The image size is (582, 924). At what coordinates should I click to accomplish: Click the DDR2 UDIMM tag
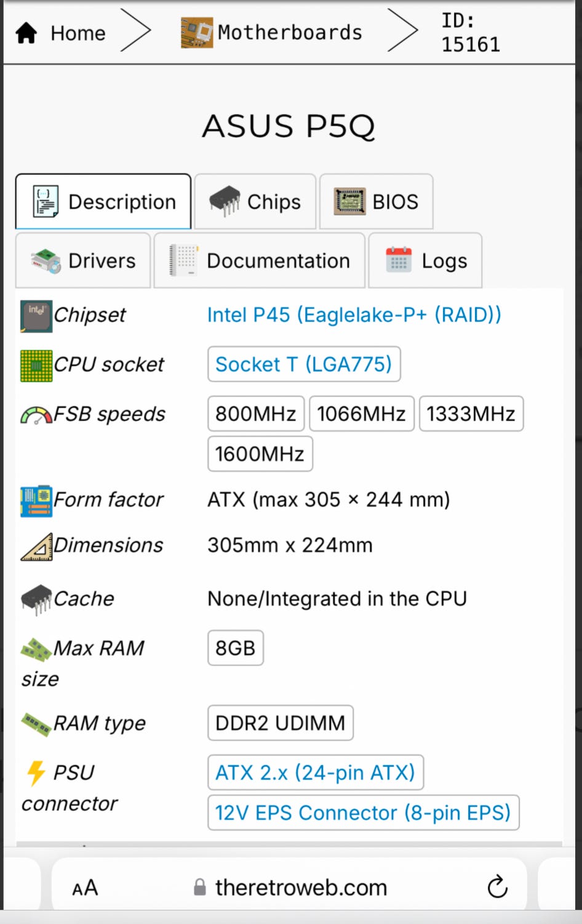(x=281, y=723)
